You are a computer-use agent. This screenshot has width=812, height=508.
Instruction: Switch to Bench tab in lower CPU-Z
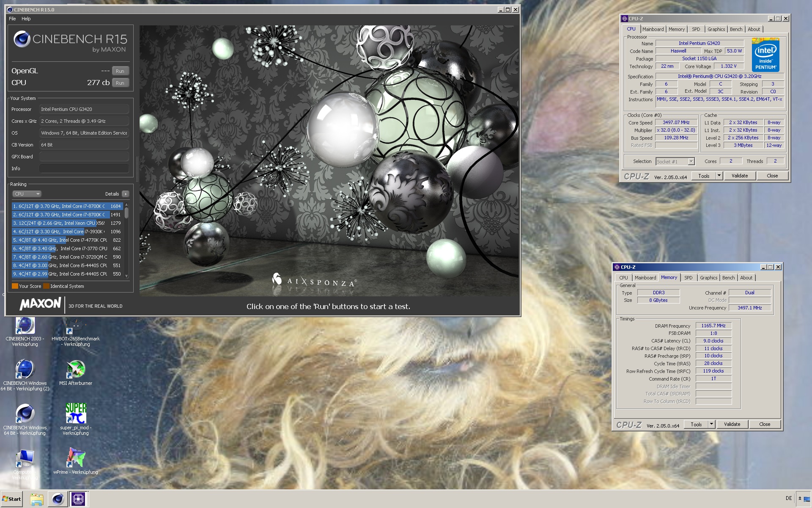(x=728, y=278)
